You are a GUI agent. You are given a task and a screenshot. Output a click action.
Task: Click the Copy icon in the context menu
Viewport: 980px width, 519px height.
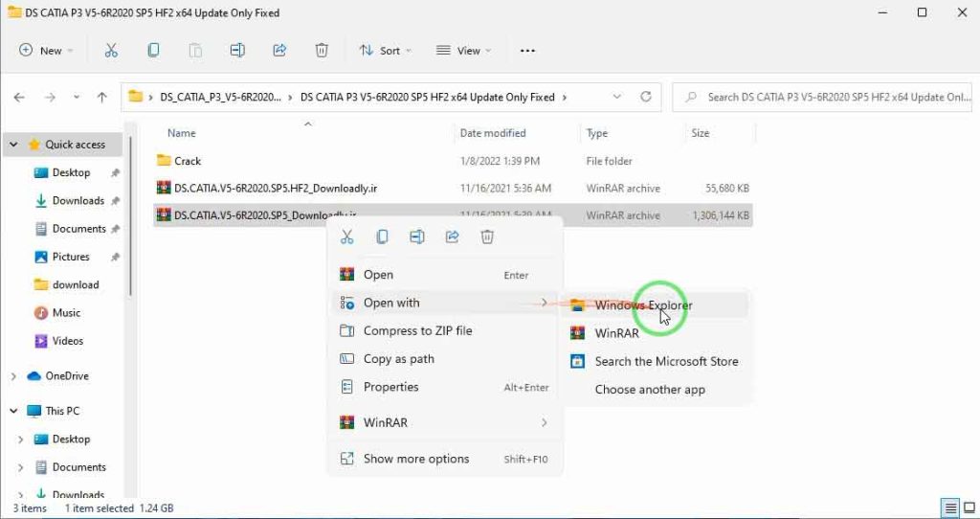pyautogui.click(x=382, y=237)
